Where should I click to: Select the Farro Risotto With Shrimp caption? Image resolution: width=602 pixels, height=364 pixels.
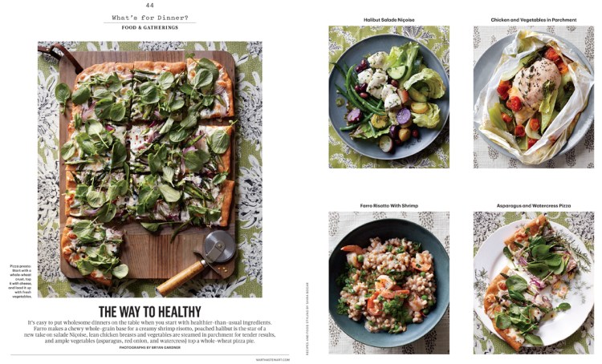coord(389,205)
